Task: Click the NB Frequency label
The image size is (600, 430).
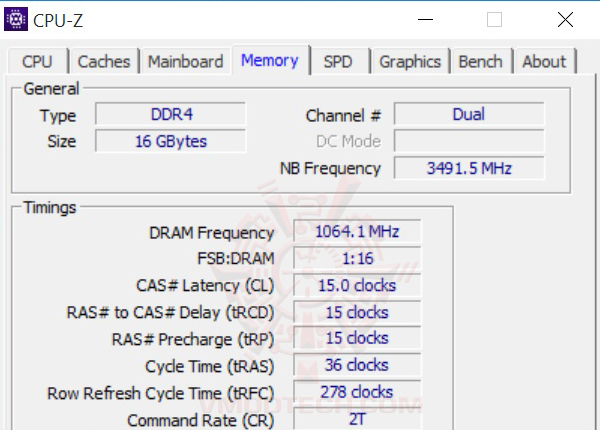Action: point(330,169)
